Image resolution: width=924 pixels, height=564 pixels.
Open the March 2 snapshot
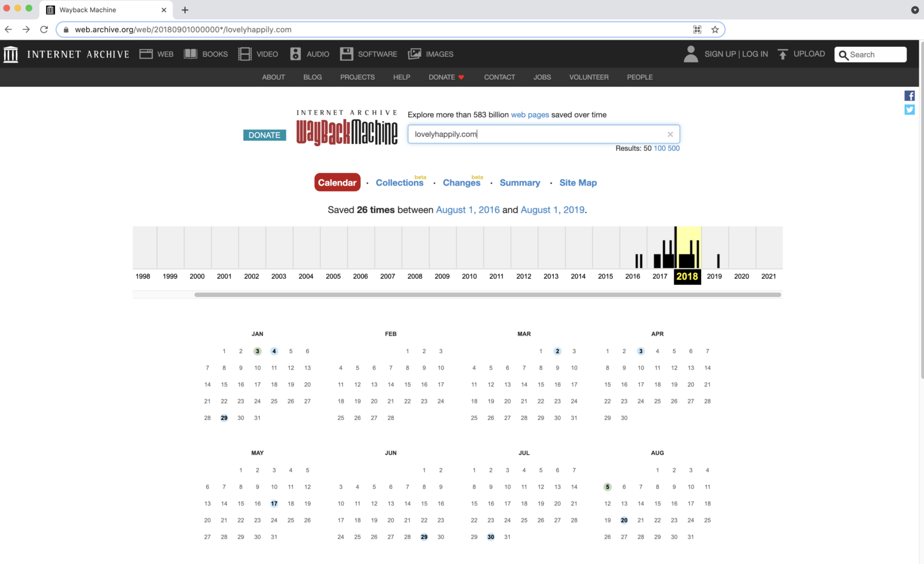point(557,351)
